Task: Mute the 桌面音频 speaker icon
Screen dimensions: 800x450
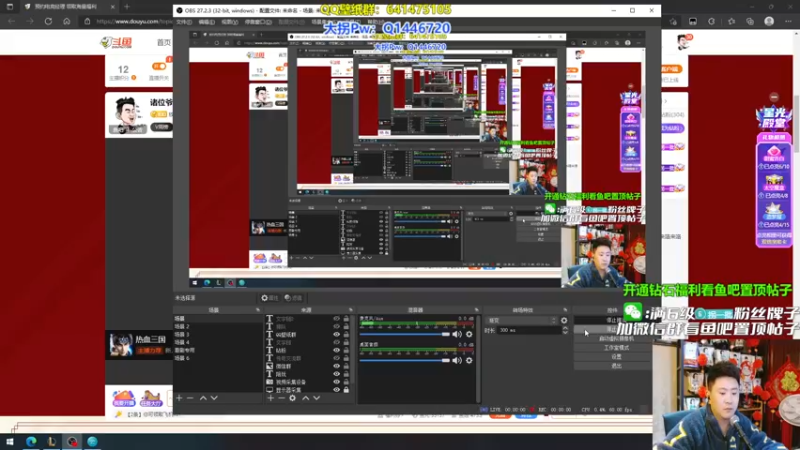Action: (457, 360)
